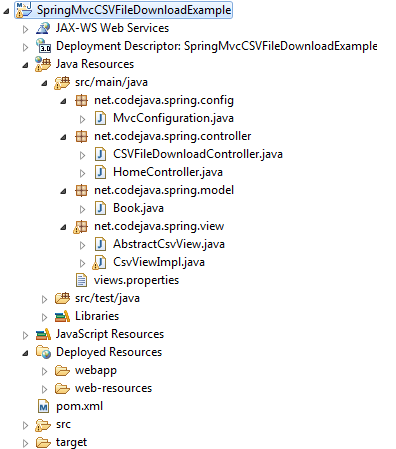Screen dimensions: 396x449
Task: Click the HomeController.java file icon
Action: [100, 172]
